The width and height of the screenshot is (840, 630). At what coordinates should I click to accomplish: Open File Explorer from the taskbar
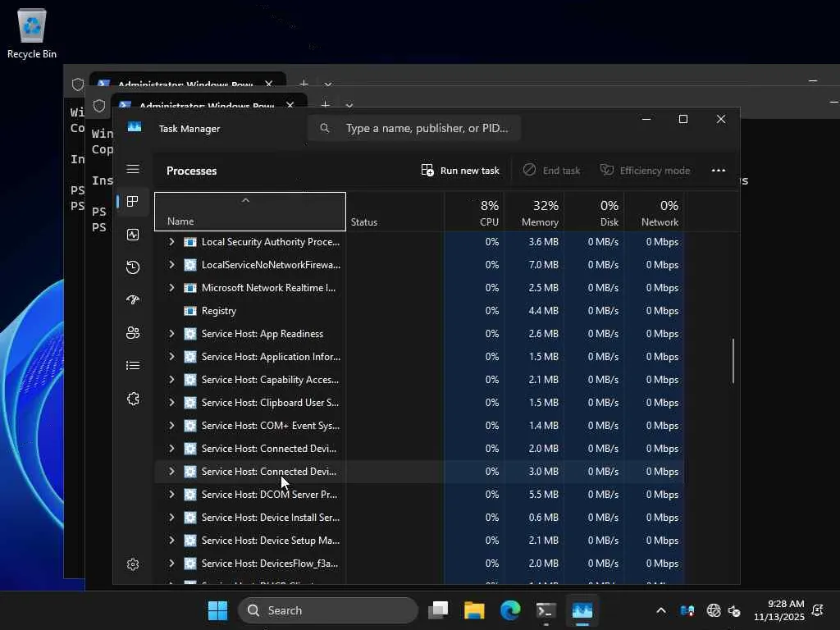[474, 610]
